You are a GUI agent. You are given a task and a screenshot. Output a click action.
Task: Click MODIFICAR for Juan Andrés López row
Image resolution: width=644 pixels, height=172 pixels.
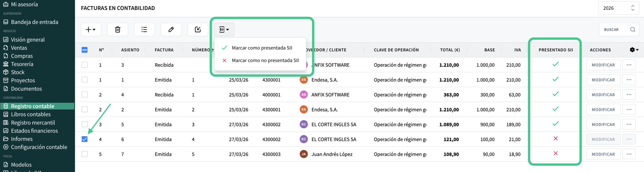[x=603, y=154]
